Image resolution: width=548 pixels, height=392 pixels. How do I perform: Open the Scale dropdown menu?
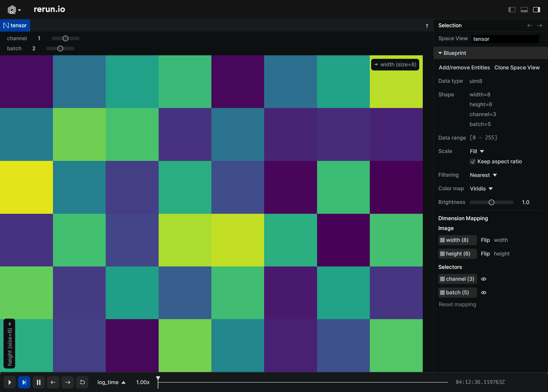476,151
